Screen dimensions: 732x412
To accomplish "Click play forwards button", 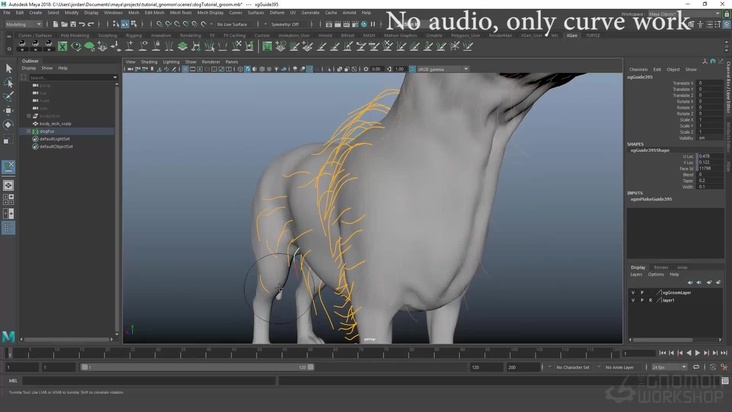I will click(697, 353).
